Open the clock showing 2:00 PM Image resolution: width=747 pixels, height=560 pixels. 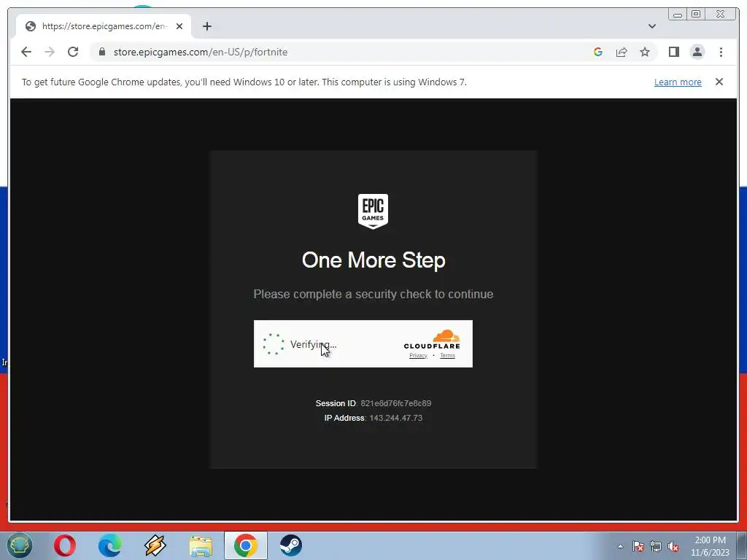click(x=710, y=546)
